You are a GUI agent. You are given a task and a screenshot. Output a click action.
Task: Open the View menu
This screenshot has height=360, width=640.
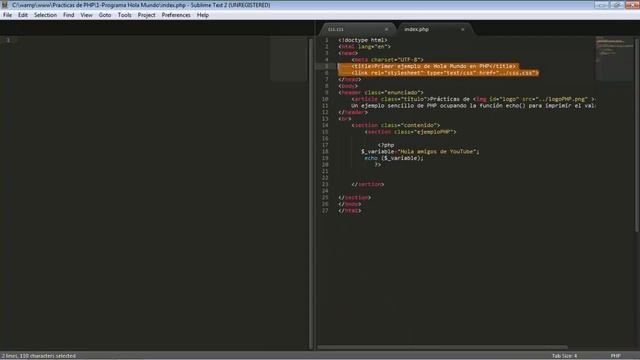86,15
